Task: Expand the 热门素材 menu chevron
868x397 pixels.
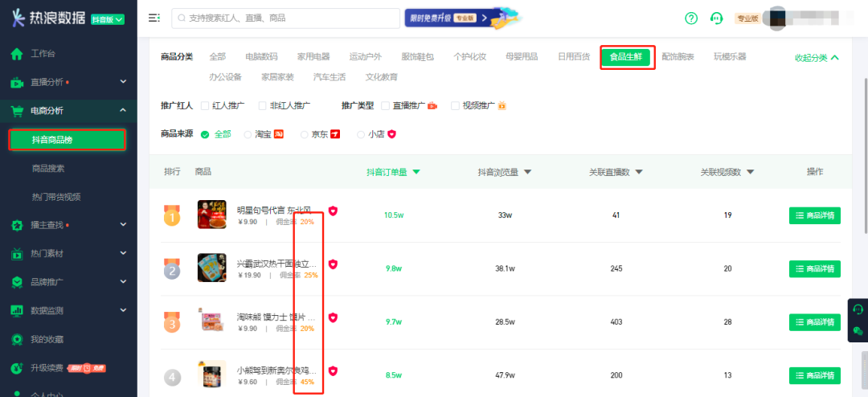Action: pos(123,254)
